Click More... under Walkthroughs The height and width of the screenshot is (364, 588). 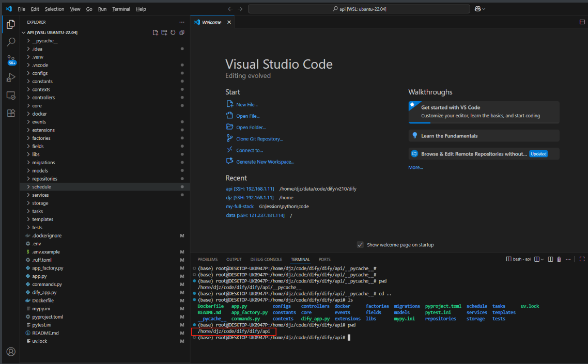[x=415, y=168]
